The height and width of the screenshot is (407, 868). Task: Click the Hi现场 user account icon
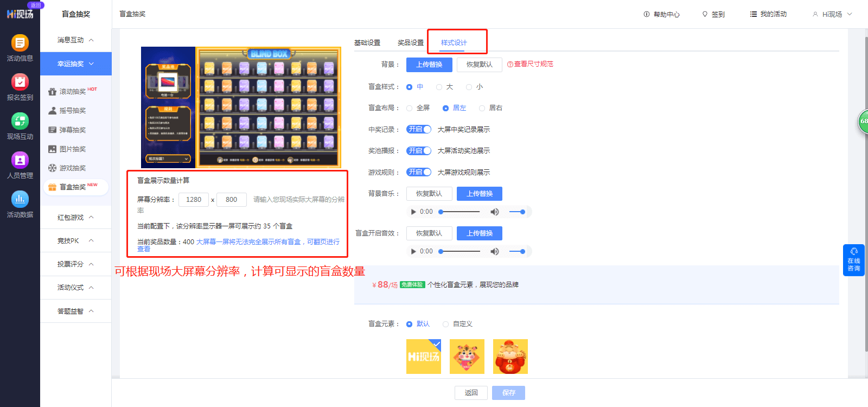[x=815, y=14]
